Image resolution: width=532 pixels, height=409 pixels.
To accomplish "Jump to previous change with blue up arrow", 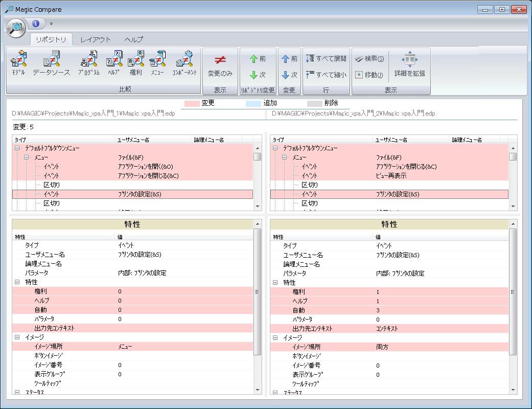I will [x=289, y=59].
